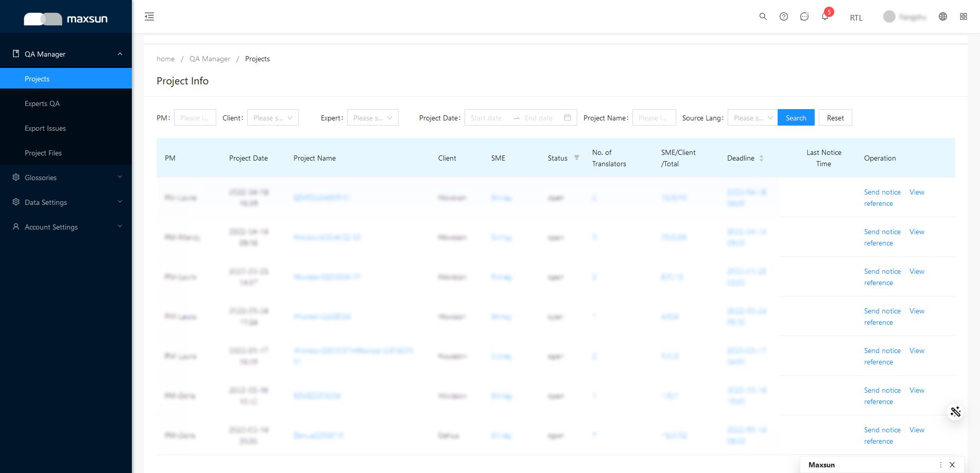Screen dimensions: 980x473
Task: Open the chat messages icon
Action: (804, 16)
